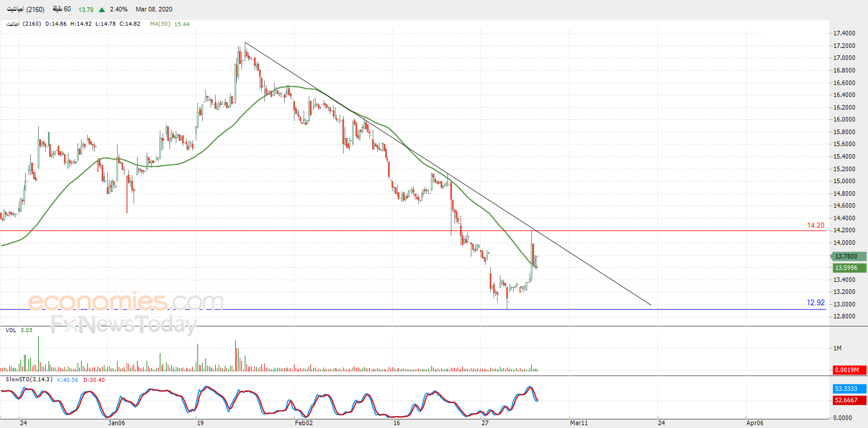Screen dimensions: 868x428
Task: Click the Mar11 date axis label
Action: tap(579, 423)
